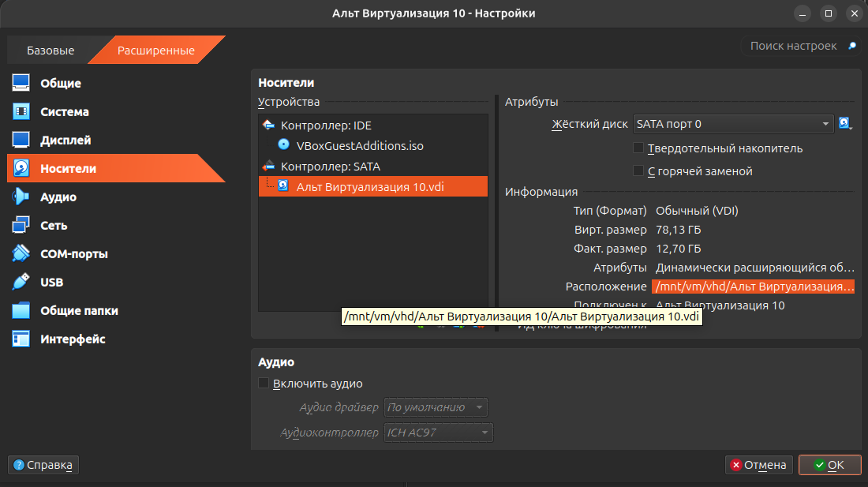Maximize the settings window
The width and height of the screenshot is (868, 487).
[828, 14]
